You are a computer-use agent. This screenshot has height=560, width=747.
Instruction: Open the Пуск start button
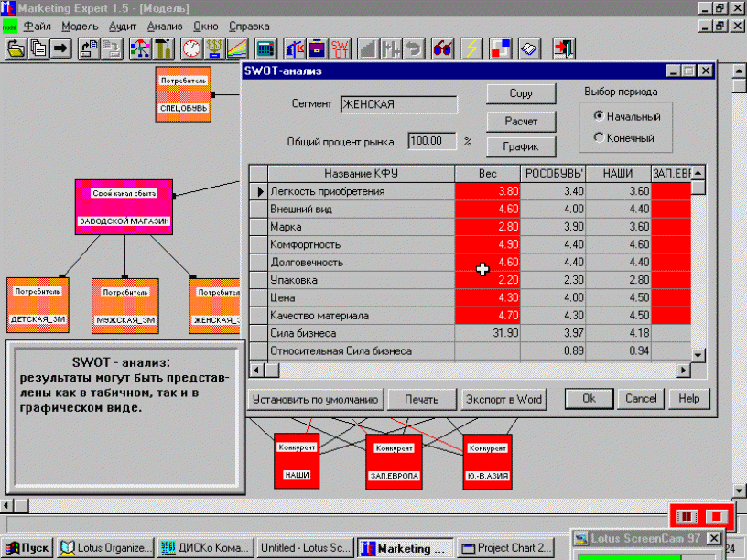point(27,548)
